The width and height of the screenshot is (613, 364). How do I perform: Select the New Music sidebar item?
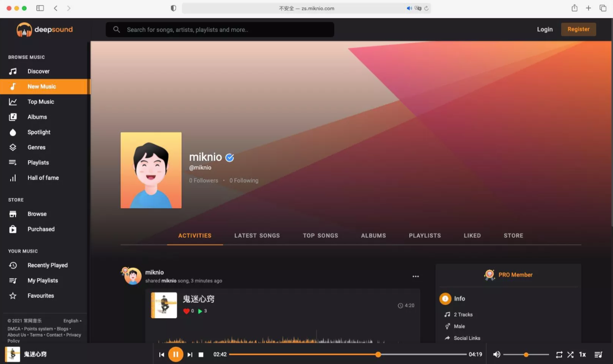[44, 86]
